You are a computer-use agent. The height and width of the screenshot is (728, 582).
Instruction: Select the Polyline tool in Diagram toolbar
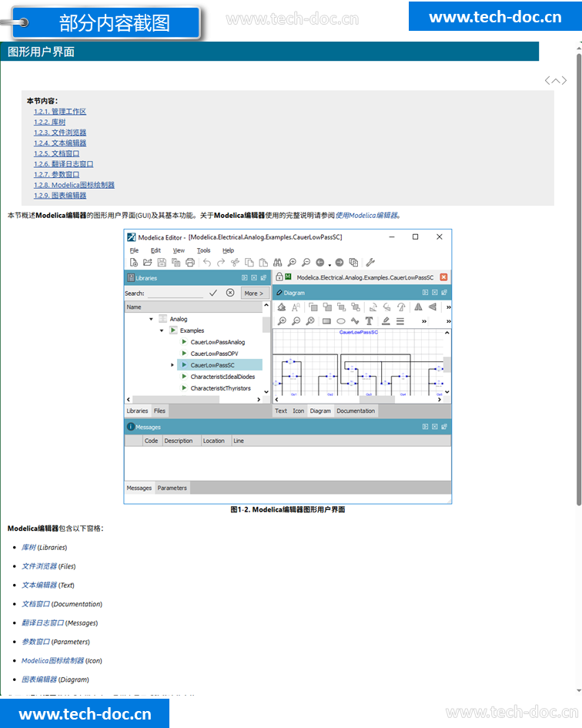pos(355,320)
